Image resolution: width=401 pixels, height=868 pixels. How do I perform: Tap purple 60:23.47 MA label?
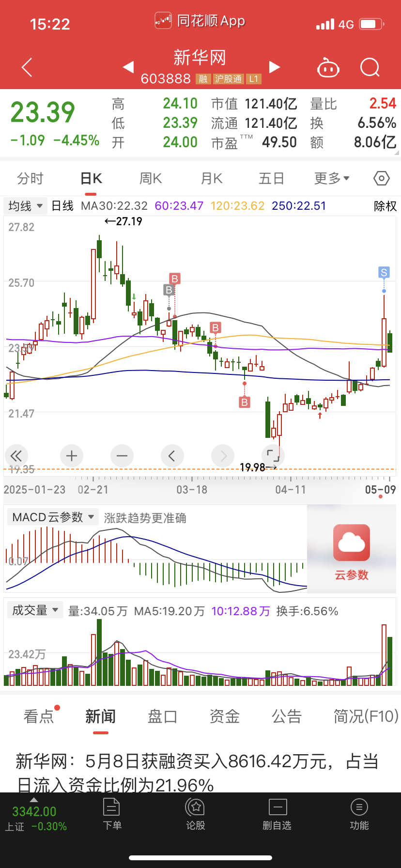[179, 206]
